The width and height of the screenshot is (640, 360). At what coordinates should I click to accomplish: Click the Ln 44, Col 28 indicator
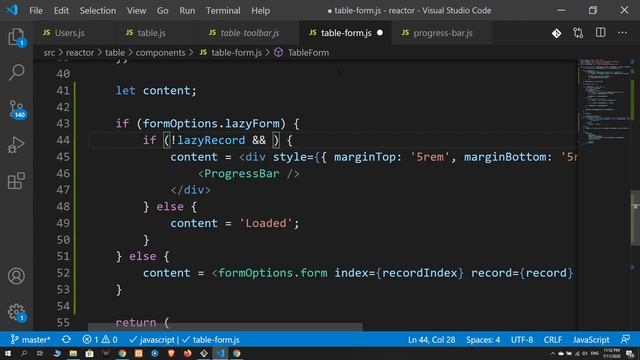431,340
